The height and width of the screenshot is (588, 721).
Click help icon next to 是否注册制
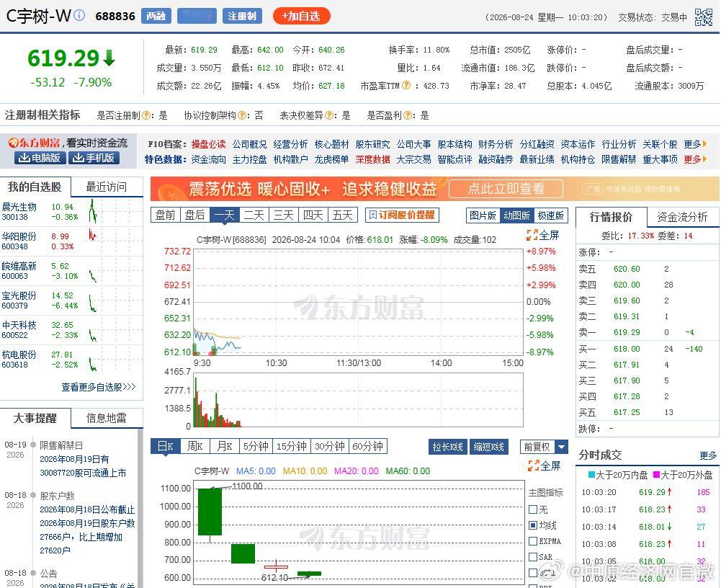click(145, 115)
